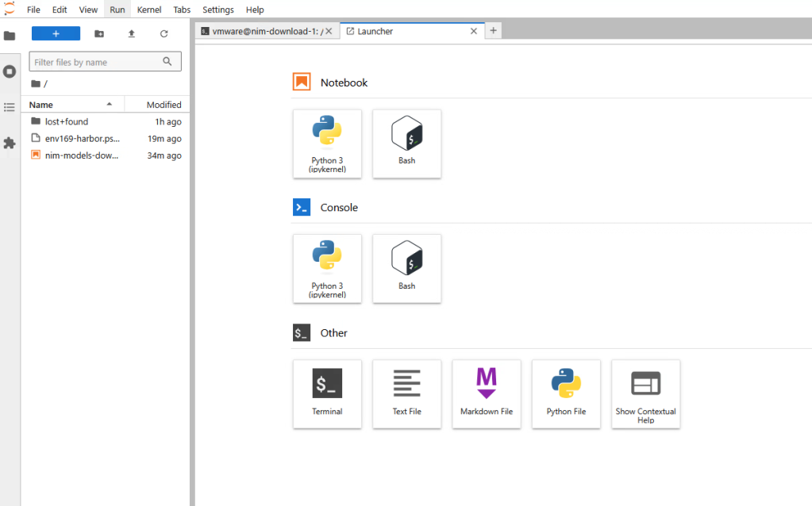Open Bash console card
812x506 pixels.
[x=406, y=269]
